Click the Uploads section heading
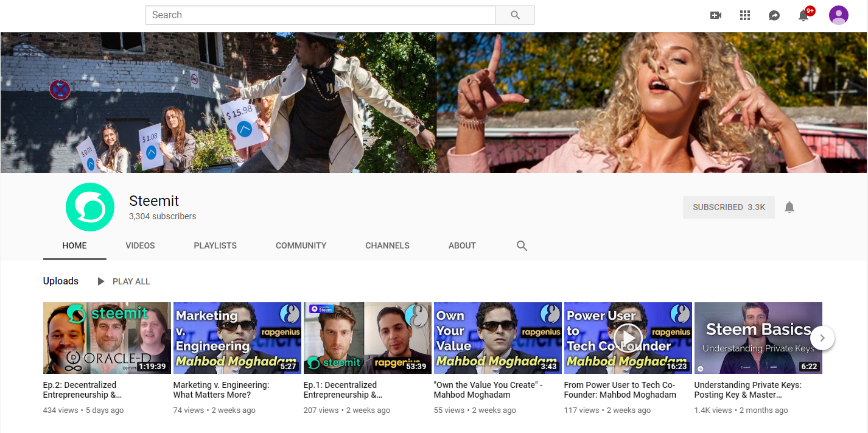Image resolution: width=868 pixels, height=433 pixels. pos(61,281)
